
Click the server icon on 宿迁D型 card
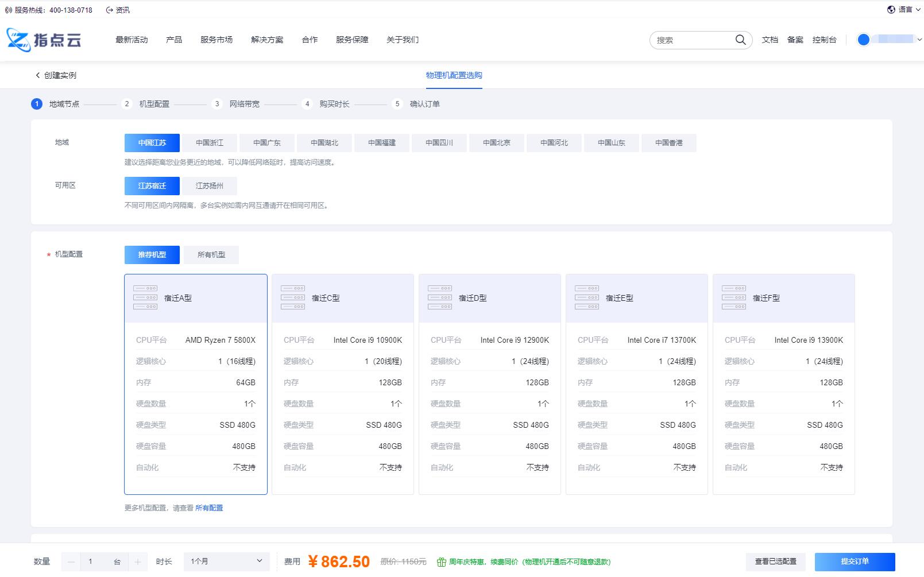(440, 297)
